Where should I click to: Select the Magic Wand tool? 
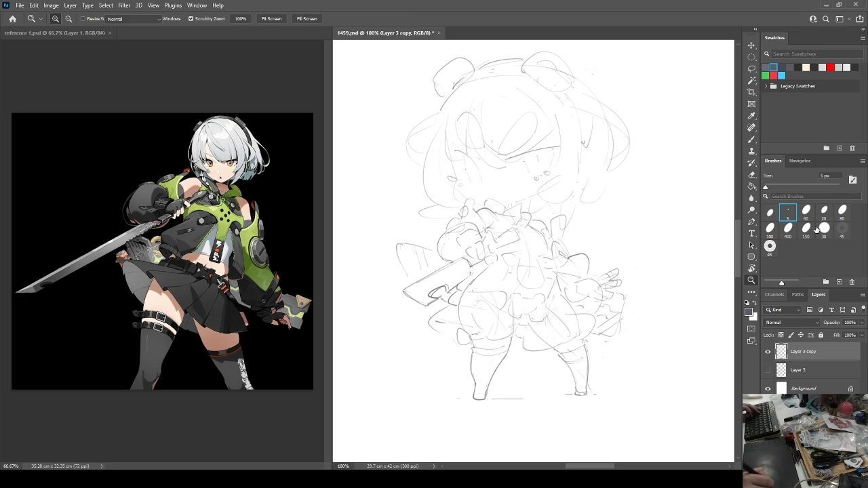(751, 81)
